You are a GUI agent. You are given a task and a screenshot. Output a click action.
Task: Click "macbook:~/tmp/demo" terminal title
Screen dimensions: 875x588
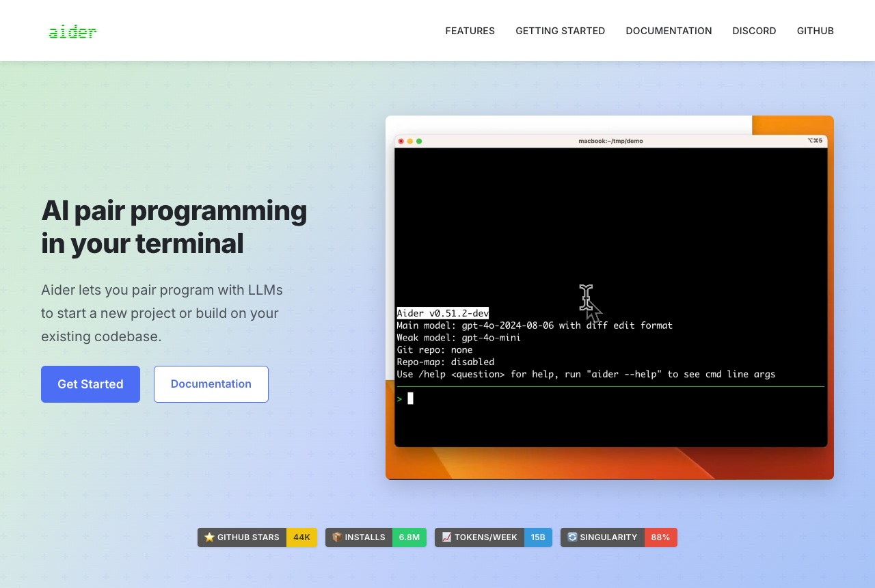point(610,141)
